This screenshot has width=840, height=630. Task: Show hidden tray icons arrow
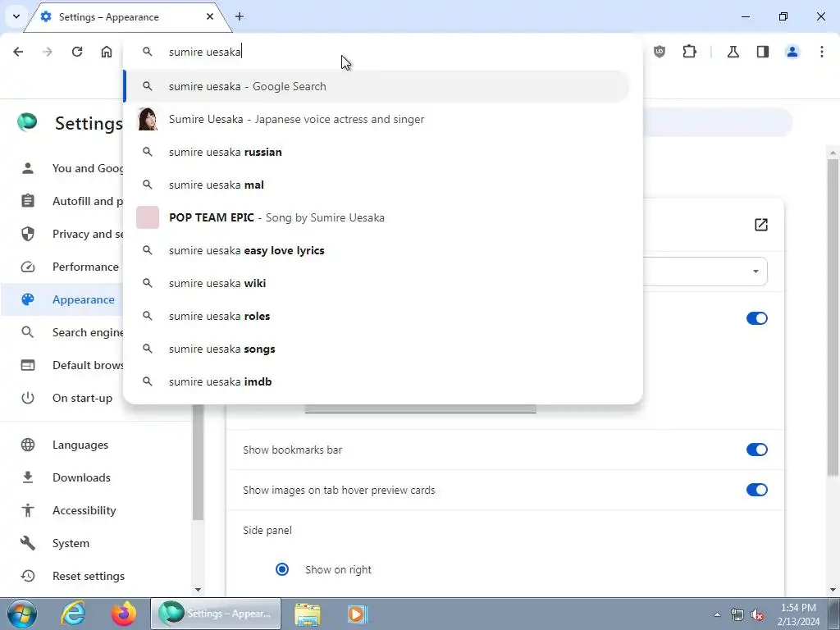[717, 614]
